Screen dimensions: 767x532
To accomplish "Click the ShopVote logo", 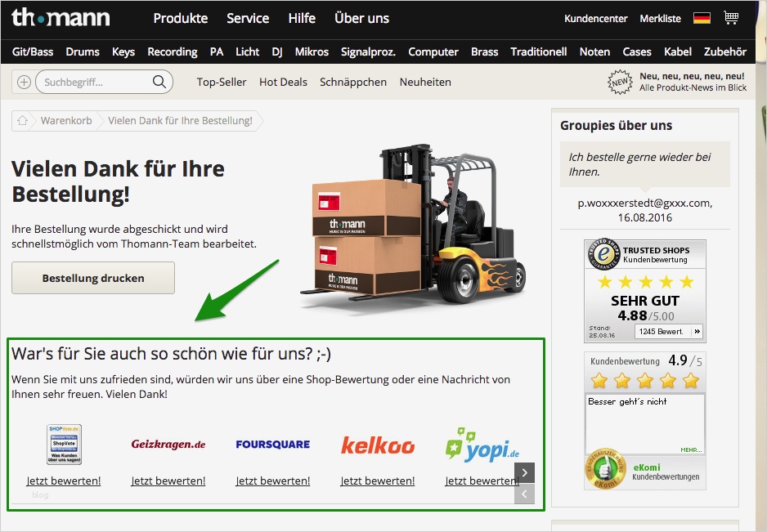I will tap(64, 444).
